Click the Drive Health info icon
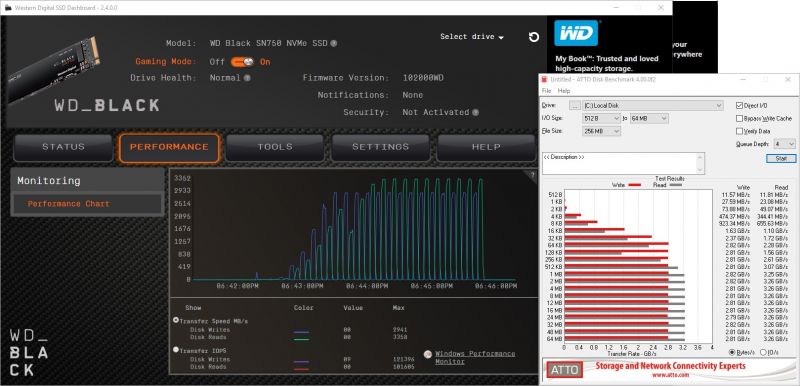800x386 pixels. (247, 78)
